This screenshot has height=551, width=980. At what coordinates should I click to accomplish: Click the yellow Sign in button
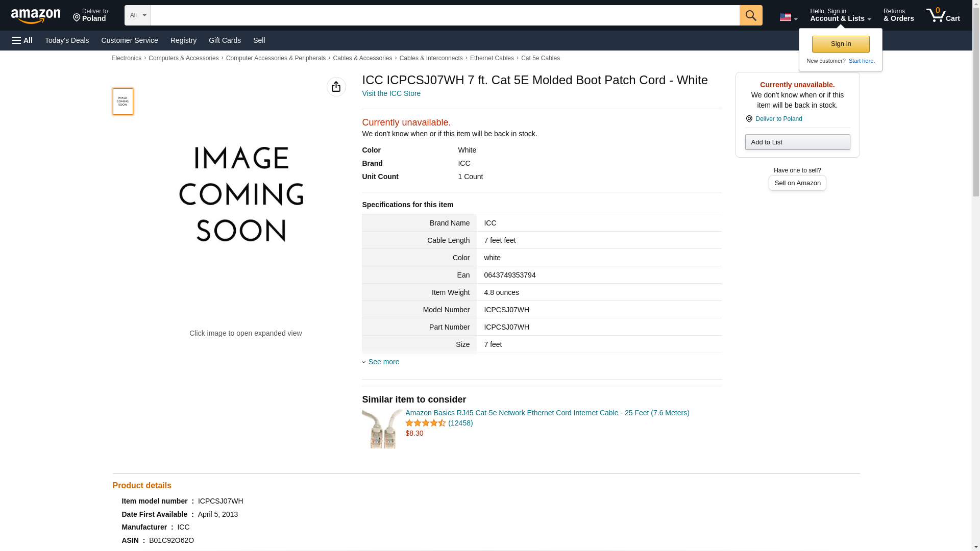pyautogui.click(x=840, y=44)
